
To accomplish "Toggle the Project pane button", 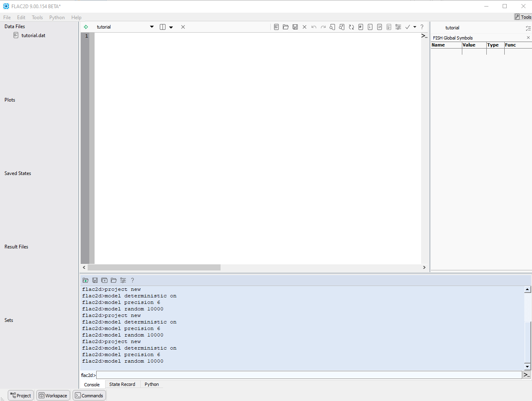I will click(x=21, y=395).
